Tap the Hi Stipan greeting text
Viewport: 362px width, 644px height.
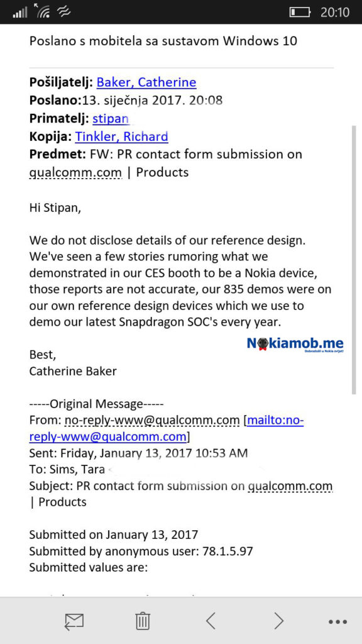point(55,208)
